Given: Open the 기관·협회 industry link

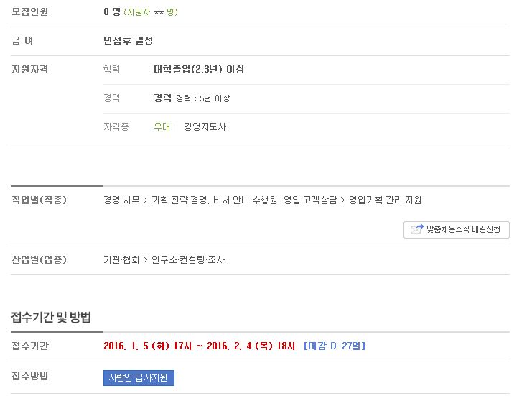Looking at the screenshot, I should (121, 260).
